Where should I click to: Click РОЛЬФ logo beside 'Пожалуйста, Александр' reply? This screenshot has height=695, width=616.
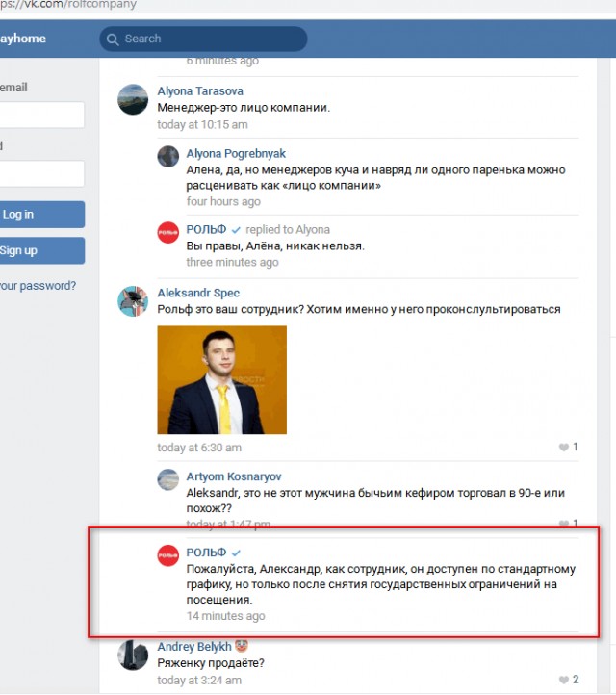[168, 555]
